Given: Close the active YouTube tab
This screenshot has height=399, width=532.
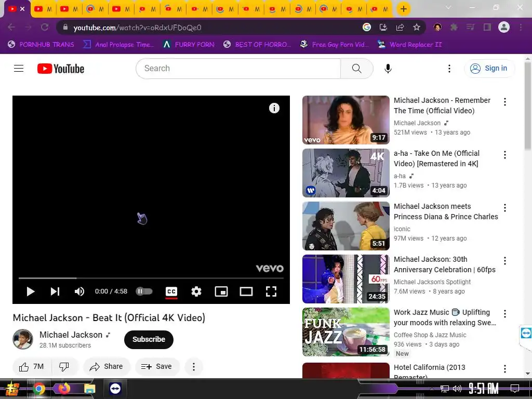Looking at the screenshot, I should pos(22,9).
